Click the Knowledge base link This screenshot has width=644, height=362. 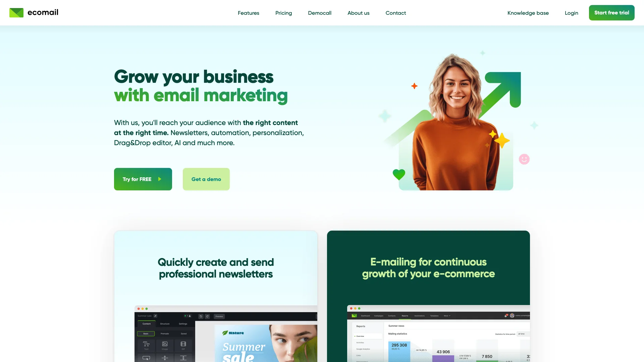pos(528,12)
